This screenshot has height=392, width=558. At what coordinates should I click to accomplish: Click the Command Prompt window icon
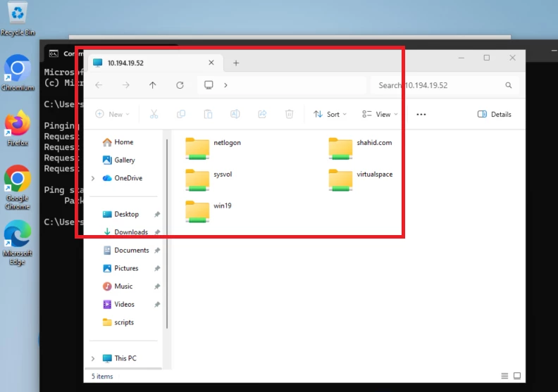coord(54,53)
